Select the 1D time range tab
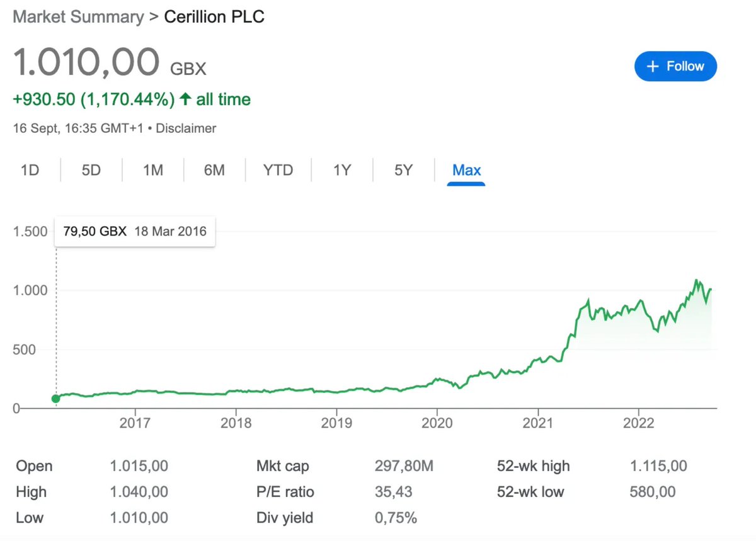This screenshot has width=756, height=541. click(30, 170)
